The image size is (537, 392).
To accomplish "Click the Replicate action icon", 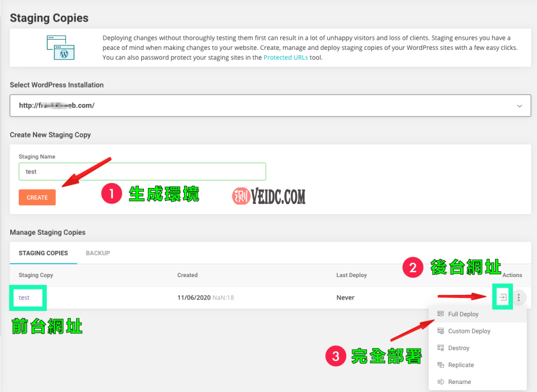I will [440, 365].
